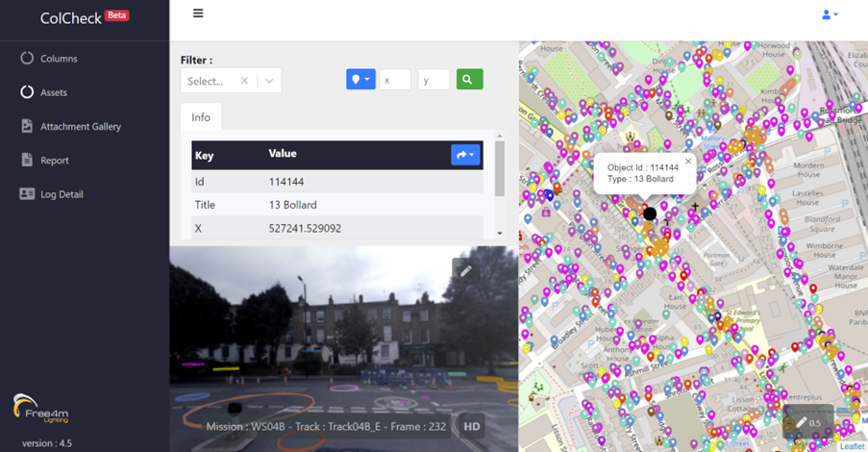868x452 pixels.
Task: Open the Columns page in sidebar
Action: (59, 59)
